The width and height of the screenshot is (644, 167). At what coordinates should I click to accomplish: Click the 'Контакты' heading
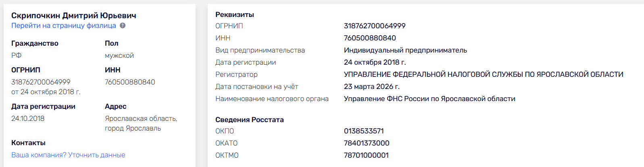tap(28, 143)
